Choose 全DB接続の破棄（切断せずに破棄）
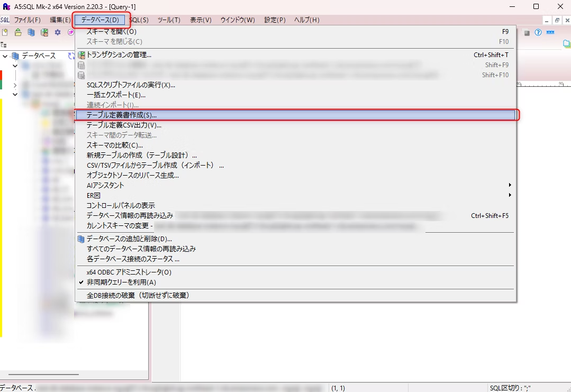The width and height of the screenshot is (571, 392). pos(296,296)
